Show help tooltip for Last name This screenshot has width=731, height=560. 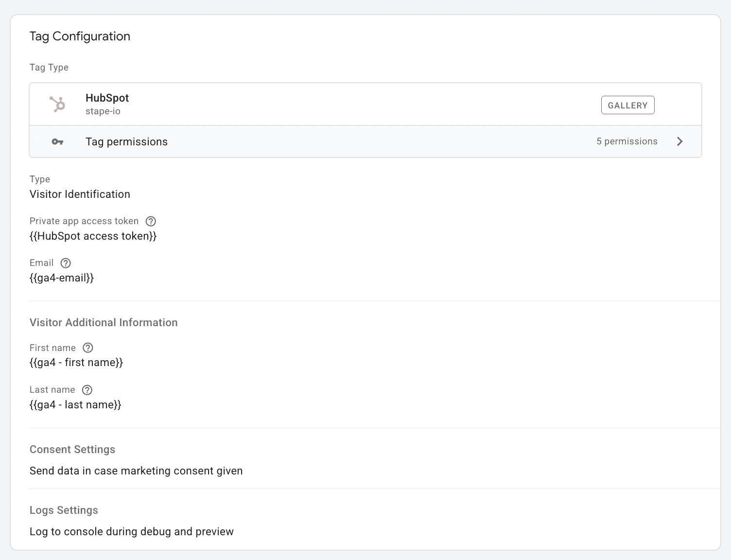[87, 390]
